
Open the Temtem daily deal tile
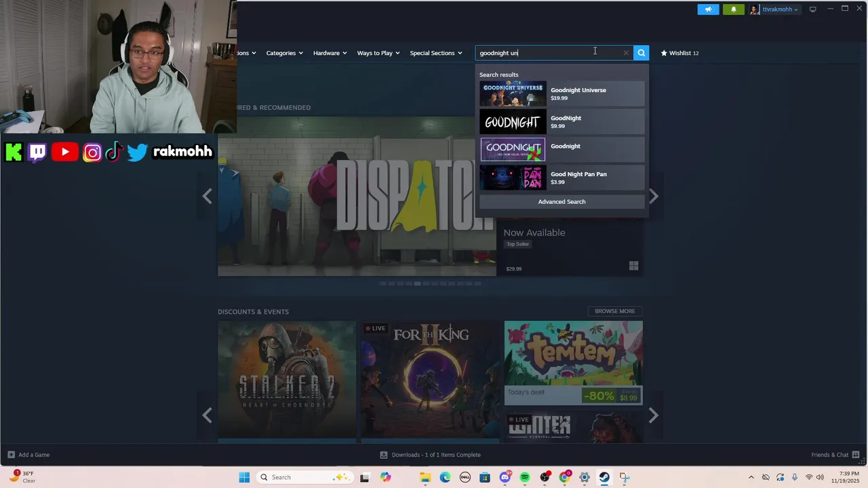(x=574, y=363)
